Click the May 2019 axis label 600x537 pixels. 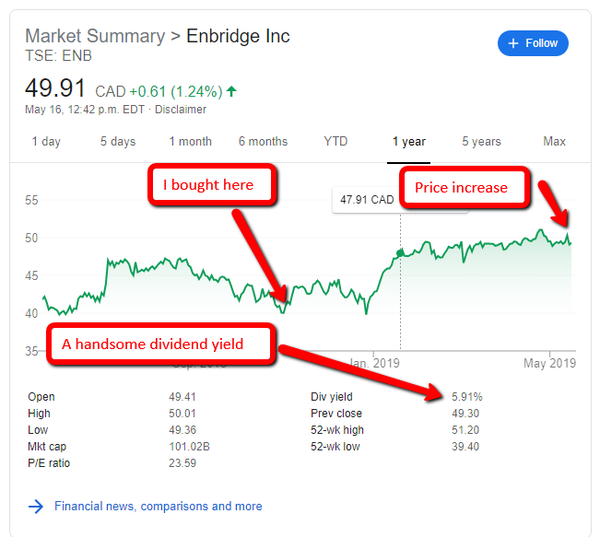549,362
